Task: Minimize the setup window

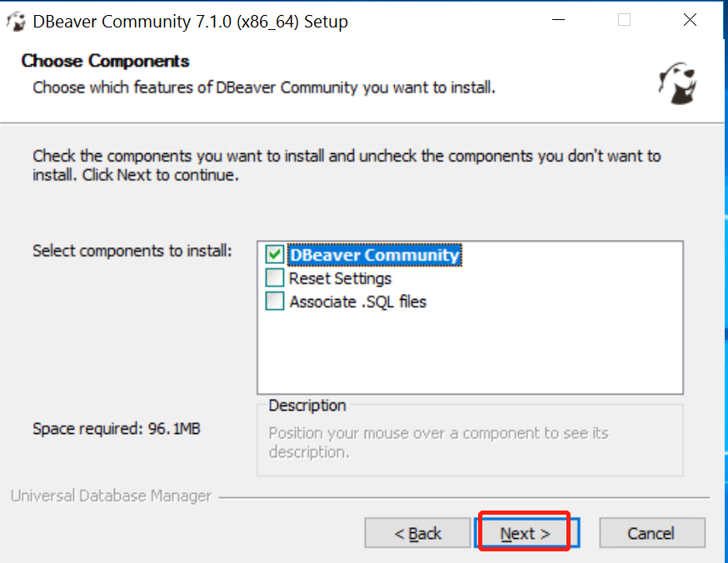Action: [557, 20]
